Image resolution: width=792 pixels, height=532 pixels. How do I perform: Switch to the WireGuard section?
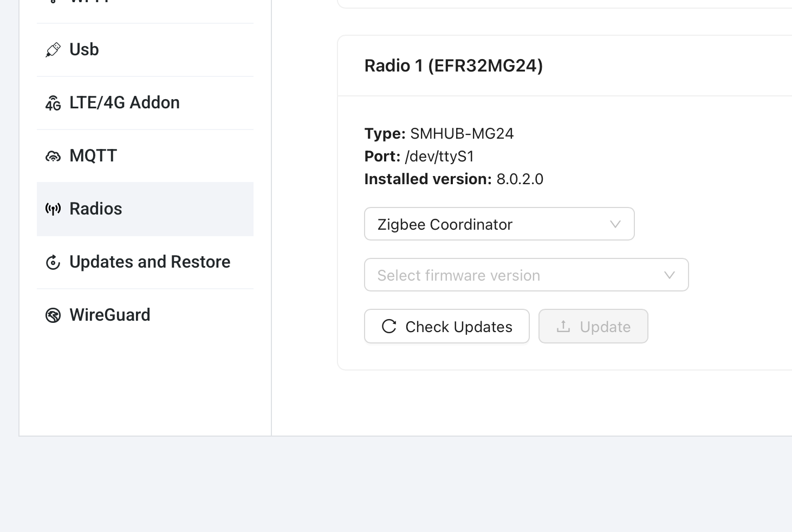pyautogui.click(x=110, y=315)
